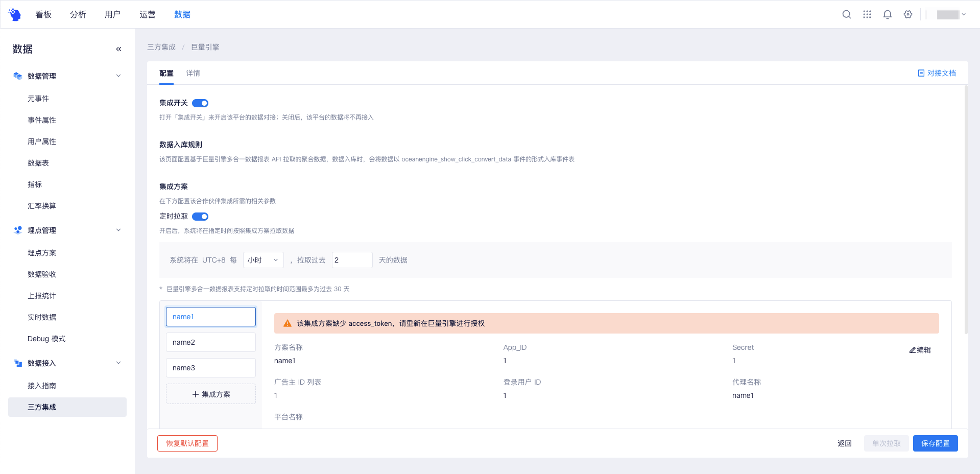Collapse the 数据接入 section
Image resolution: width=980 pixels, height=474 pixels.
tap(118, 363)
